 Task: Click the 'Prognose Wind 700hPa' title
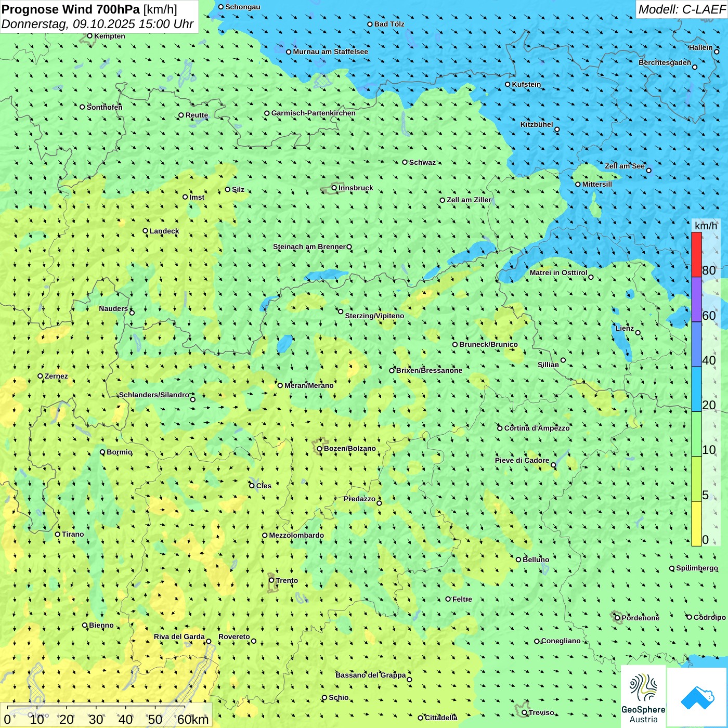coord(71,9)
